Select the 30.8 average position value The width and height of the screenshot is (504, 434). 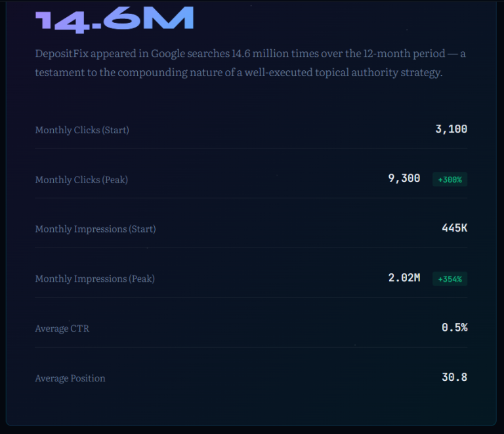click(454, 378)
